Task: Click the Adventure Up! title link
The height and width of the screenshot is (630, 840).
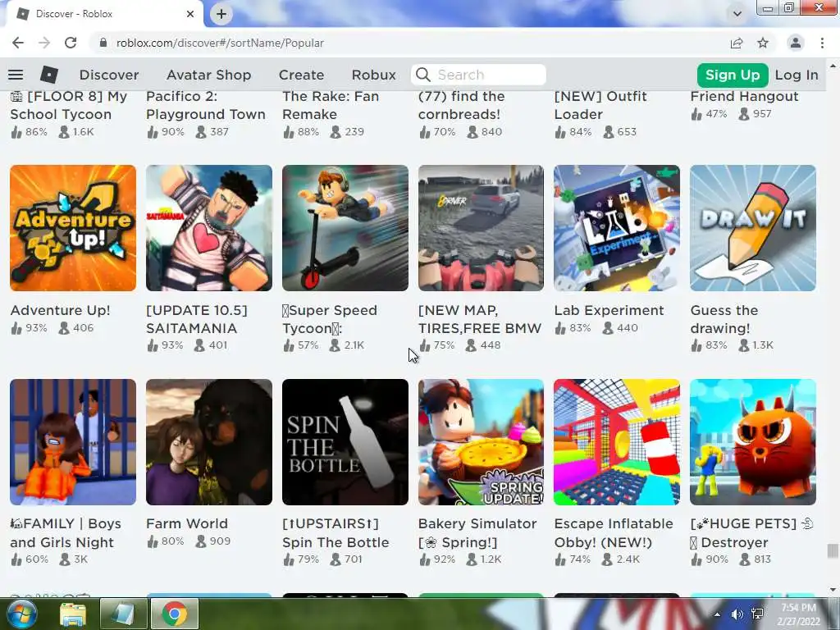Action: (60, 310)
